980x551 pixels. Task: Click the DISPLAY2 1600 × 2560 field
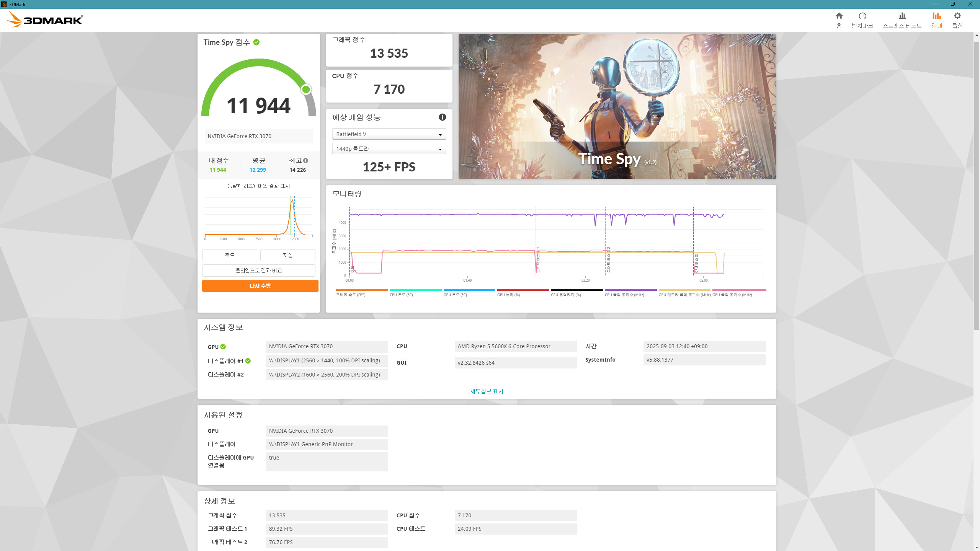tap(327, 375)
